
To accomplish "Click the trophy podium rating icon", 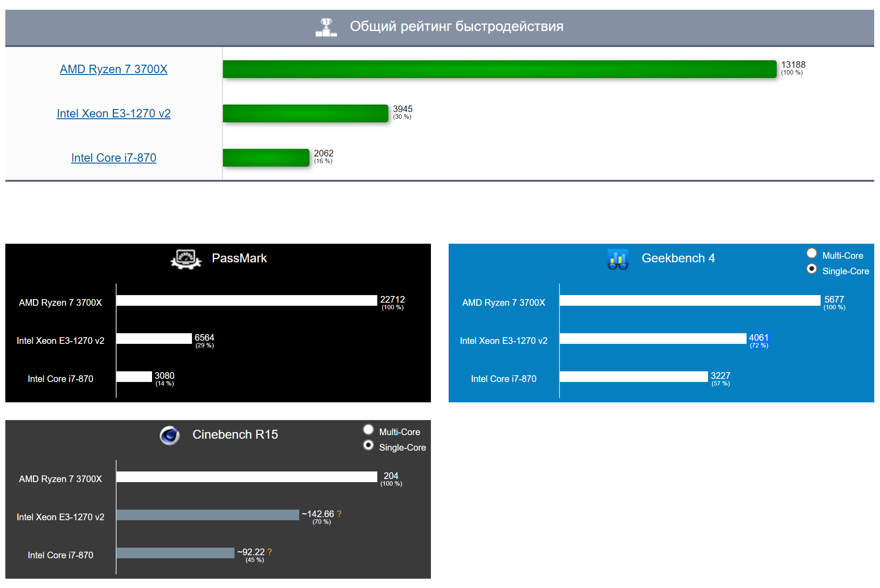I will click(x=326, y=27).
